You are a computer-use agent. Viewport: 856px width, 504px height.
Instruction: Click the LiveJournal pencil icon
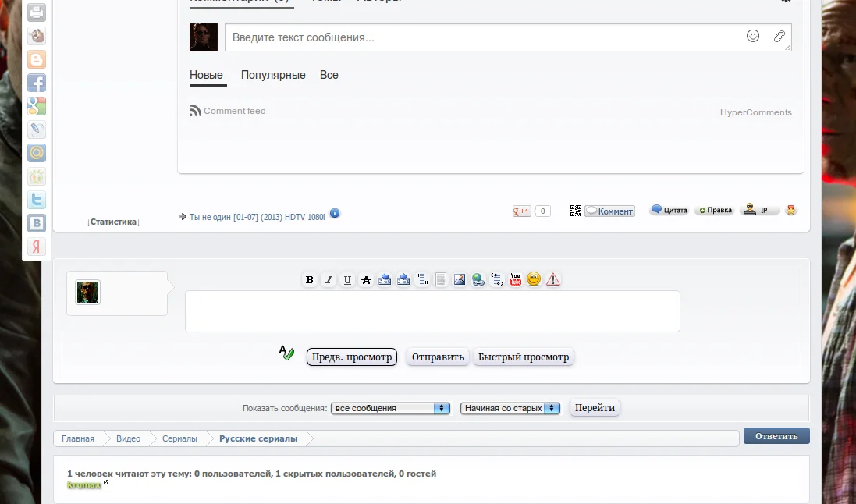click(37, 130)
